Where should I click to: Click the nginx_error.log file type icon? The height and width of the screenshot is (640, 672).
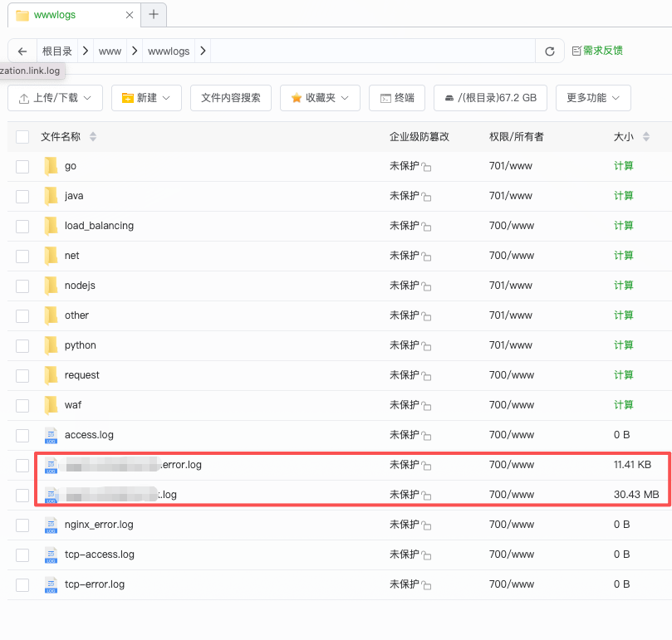51,525
